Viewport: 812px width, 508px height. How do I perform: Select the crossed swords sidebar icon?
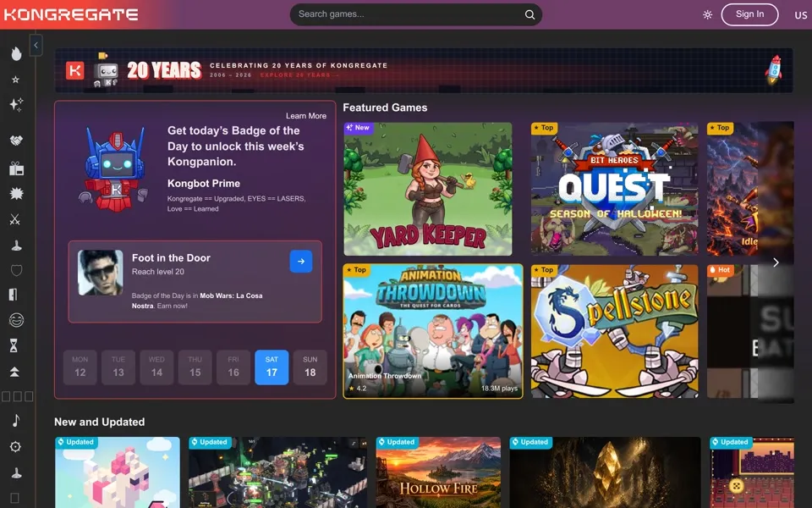click(15, 219)
